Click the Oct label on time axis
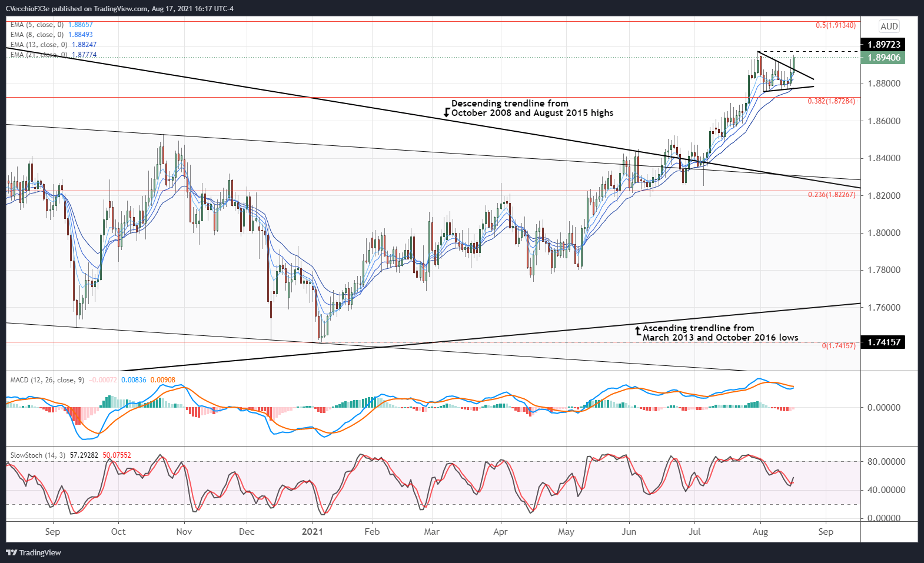This screenshot has width=924, height=563. pos(118,532)
